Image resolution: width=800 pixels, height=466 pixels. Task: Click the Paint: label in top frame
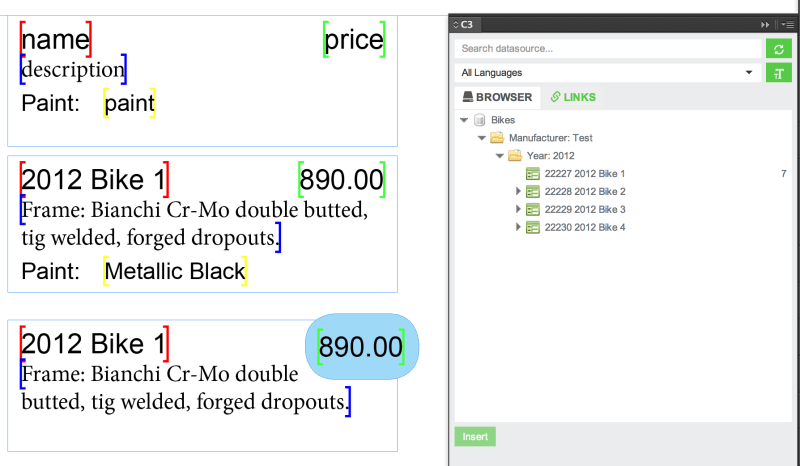(51, 103)
